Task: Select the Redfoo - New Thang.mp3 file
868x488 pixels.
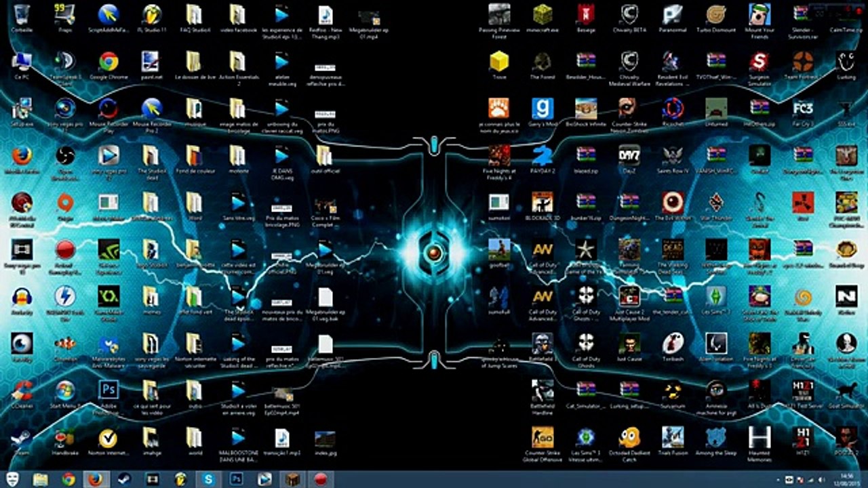Action: pos(325,14)
